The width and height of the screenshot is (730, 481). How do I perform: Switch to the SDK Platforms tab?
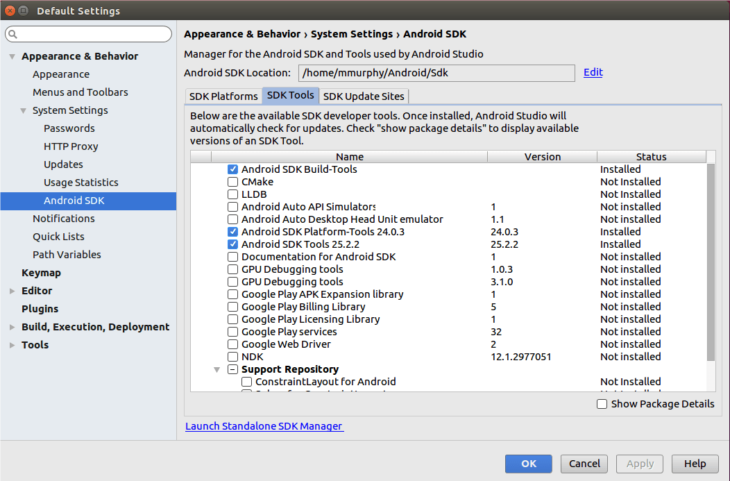coord(224,96)
